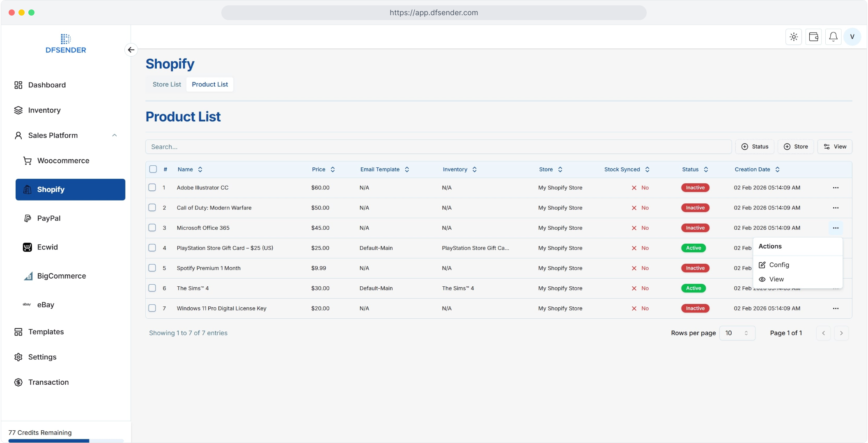Open Settings from the sidebar
The image size is (868, 443).
(42, 357)
